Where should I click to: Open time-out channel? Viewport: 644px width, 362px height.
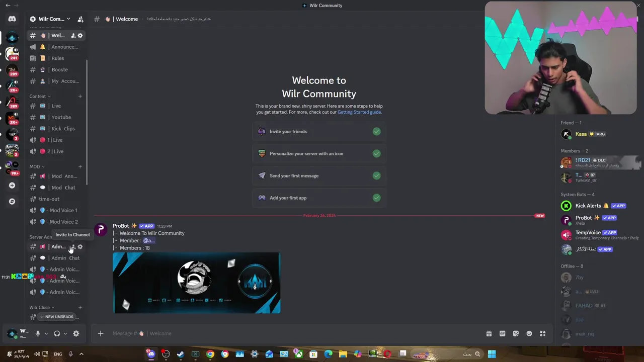pyautogui.click(x=56, y=199)
